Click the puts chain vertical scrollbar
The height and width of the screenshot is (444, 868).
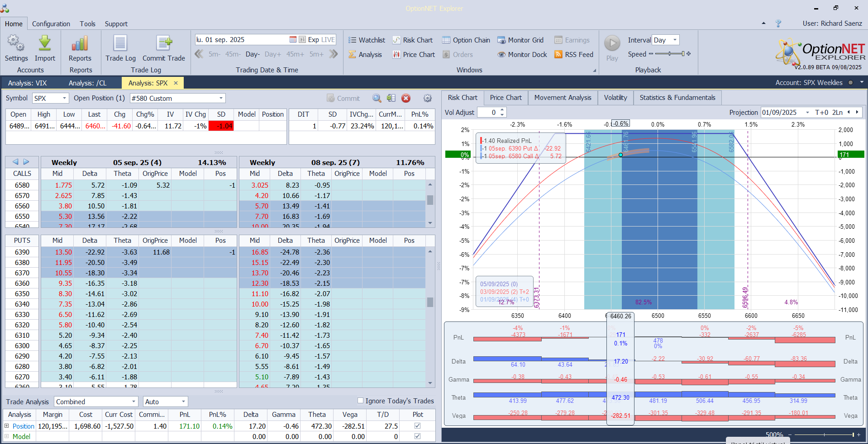coord(430,317)
